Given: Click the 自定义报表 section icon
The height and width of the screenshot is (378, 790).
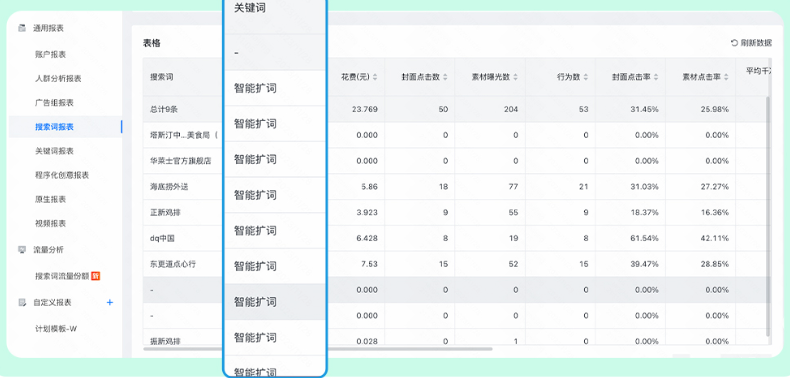Looking at the screenshot, I should [22, 302].
